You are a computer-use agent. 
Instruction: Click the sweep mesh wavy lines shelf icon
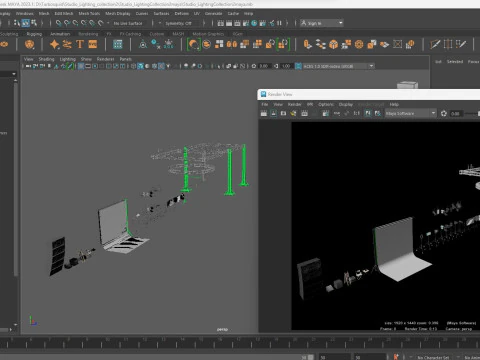point(67,44)
